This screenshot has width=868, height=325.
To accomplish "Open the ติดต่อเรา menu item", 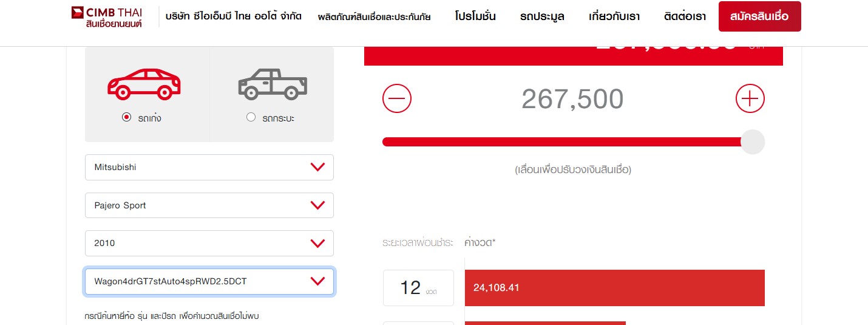I will click(685, 17).
